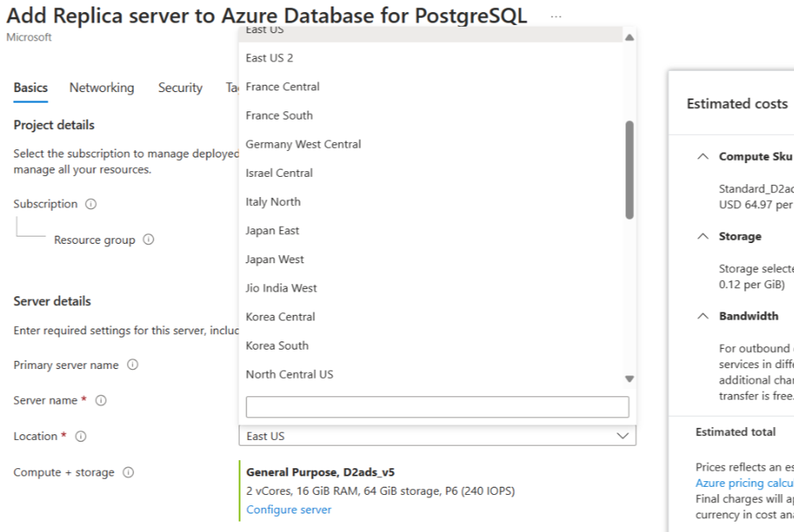
Task: Click the Project details heading
Action: (x=53, y=125)
